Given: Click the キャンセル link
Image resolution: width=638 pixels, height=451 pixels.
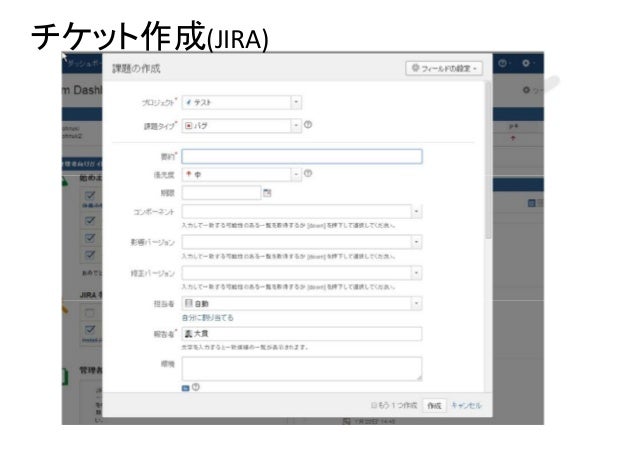Looking at the screenshot, I should pos(466,405).
